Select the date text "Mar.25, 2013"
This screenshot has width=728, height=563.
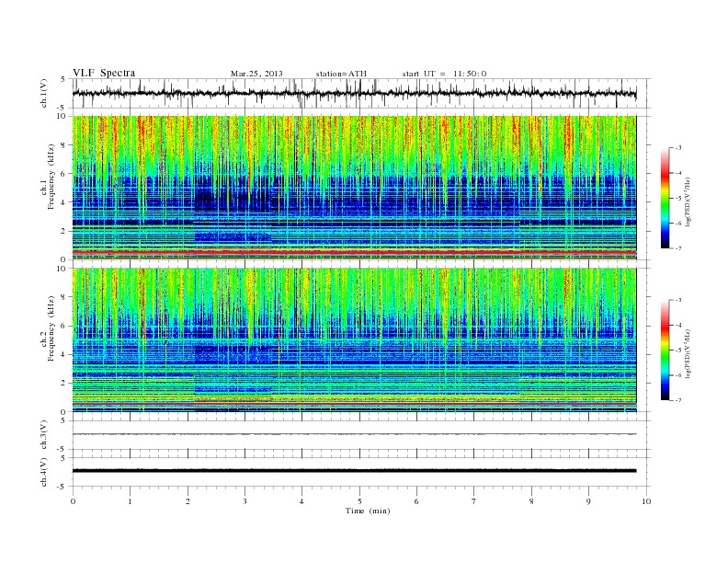click(256, 74)
